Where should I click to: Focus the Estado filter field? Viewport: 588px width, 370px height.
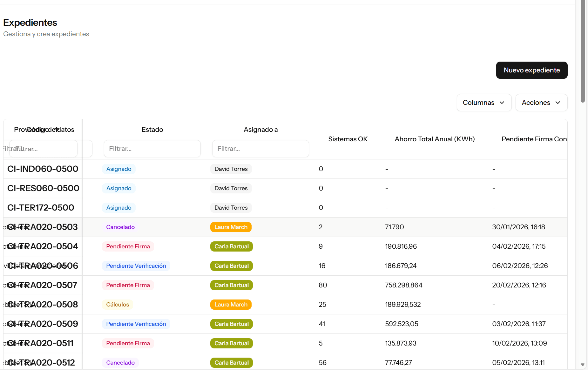[x=152, y=149]
